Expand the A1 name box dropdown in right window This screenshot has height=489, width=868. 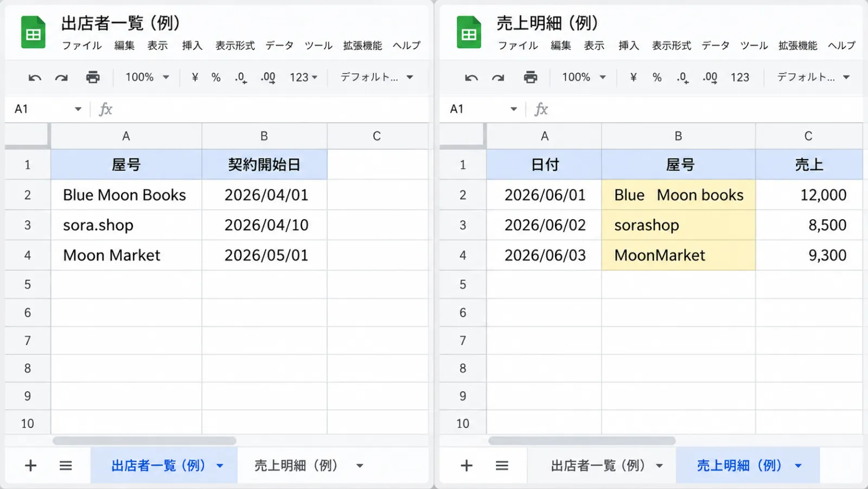click(514, 109)
